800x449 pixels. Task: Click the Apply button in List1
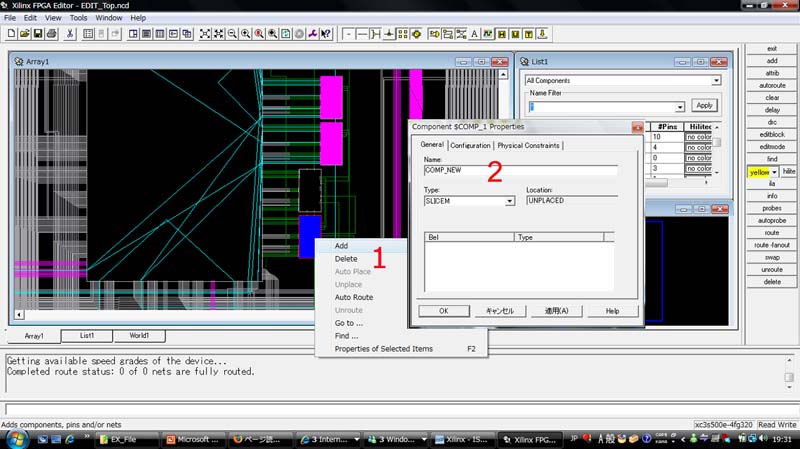(x=704, y=105)
